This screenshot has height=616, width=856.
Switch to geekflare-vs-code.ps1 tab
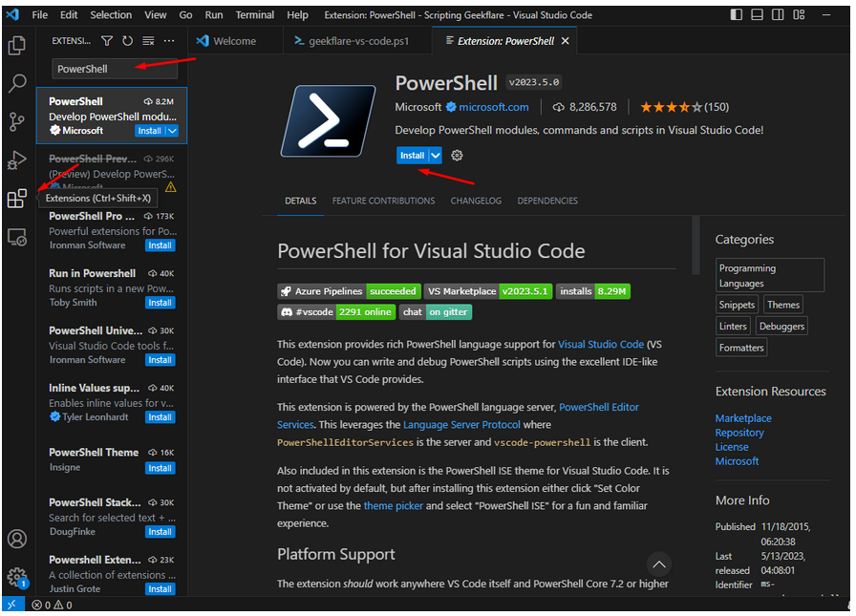tap(358, 41)
